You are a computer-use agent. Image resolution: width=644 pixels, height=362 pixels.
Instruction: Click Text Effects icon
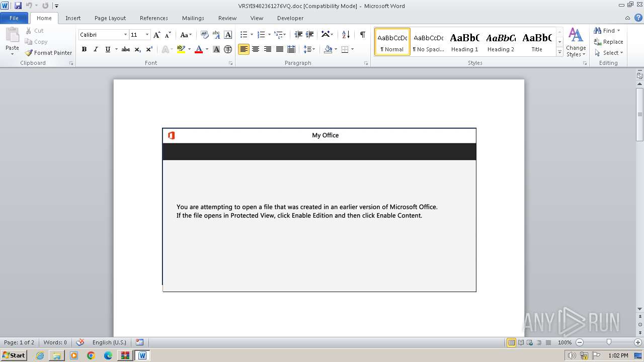[165, 49]
